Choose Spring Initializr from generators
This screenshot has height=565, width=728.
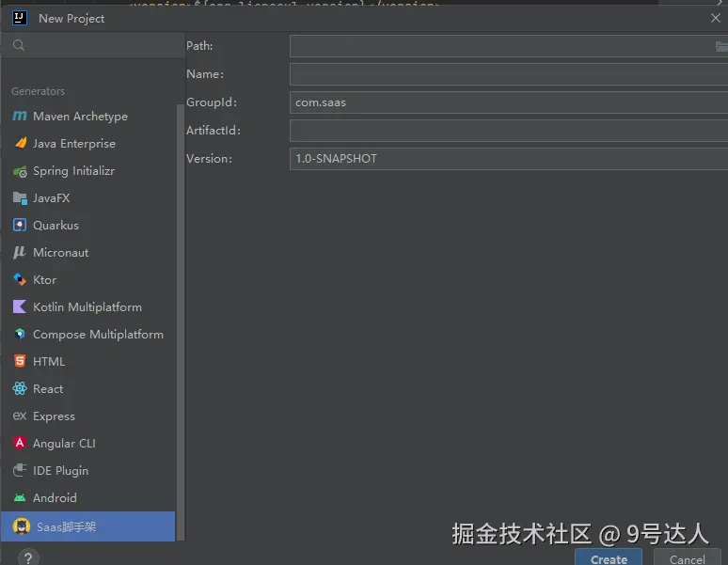pyautogui.click(x=87, y=171)
